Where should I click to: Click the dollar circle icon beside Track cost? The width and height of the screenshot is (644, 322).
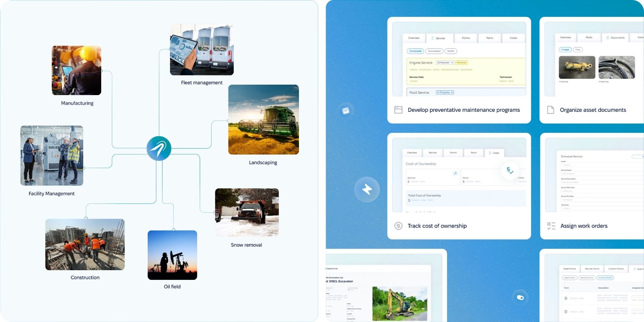coord(398,226)
